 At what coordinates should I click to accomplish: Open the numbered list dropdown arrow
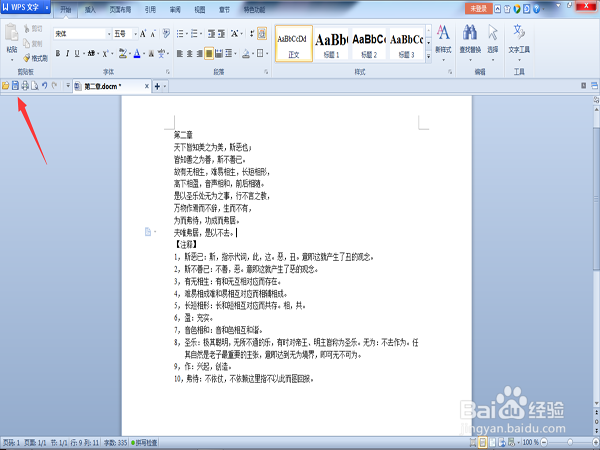[x=201, y=34]
